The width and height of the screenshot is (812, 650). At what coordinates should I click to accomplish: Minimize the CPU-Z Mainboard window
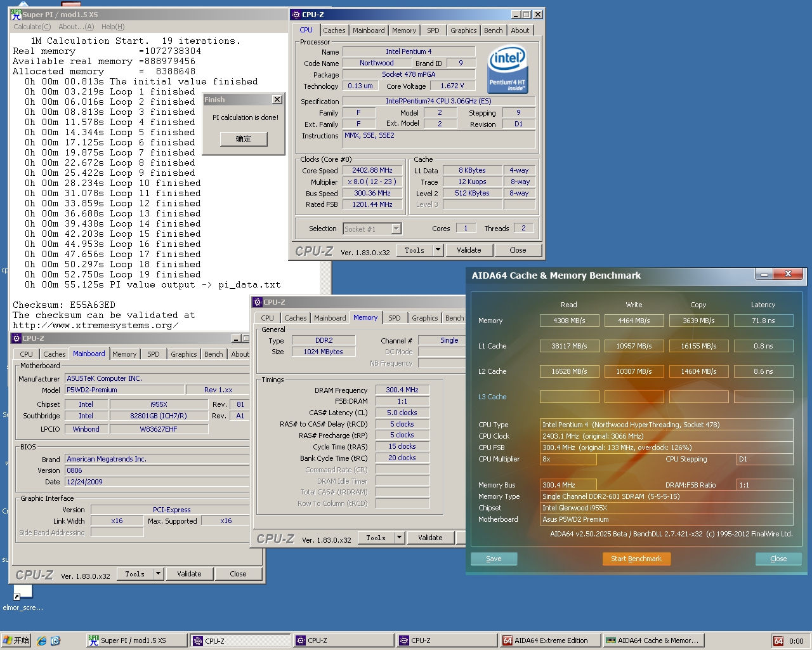pyautogui.click(x=236, y=338)
